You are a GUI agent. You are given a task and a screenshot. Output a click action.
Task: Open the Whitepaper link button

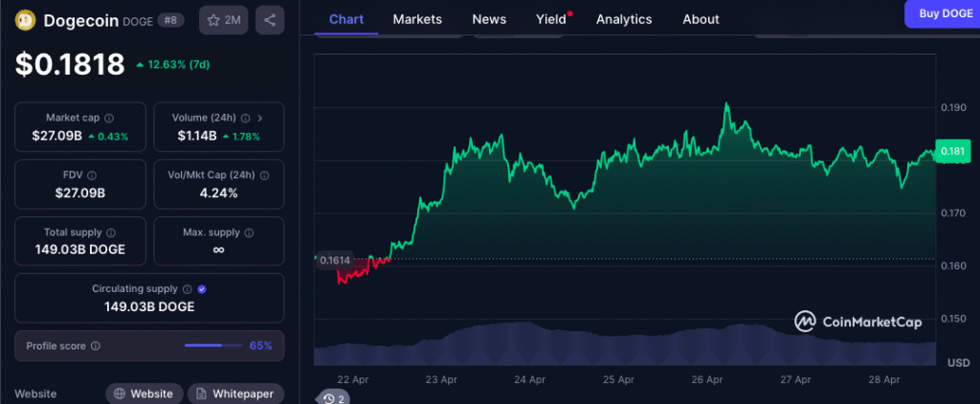(235, 394)
